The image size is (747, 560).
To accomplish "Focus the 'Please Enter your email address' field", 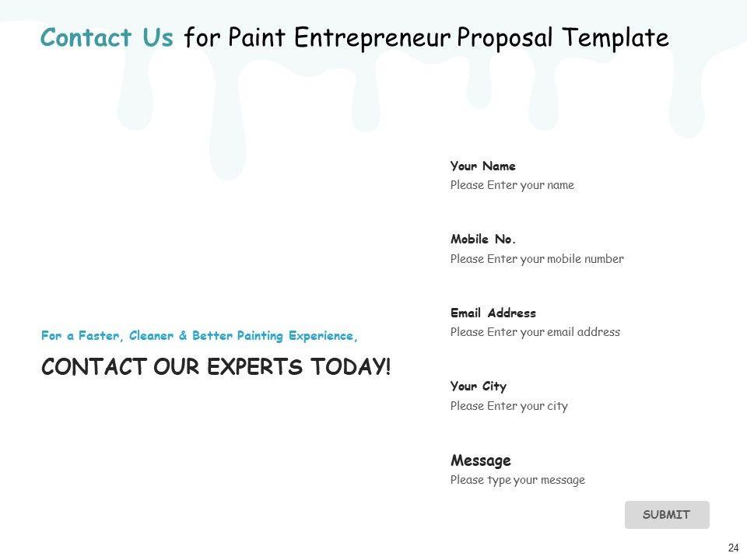I will [x=535, y=332].
